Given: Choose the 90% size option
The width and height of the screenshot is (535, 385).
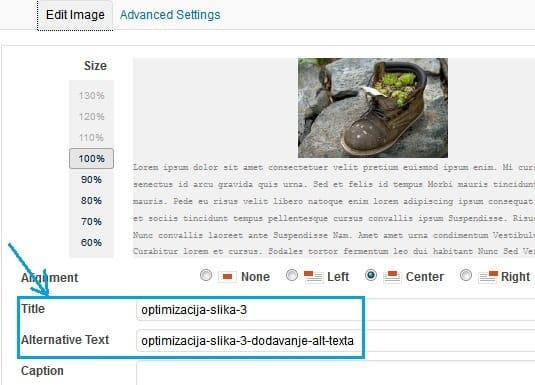Looking at the screenshot, I should click(91, 180).
